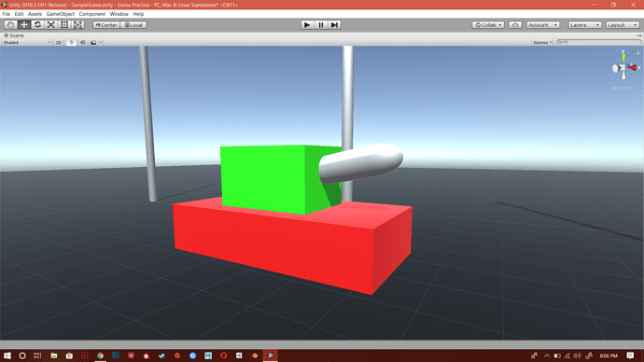The height and width of the screenshot is (362, 644).
Task: Open the Help menu
Action: pos(138,14)
